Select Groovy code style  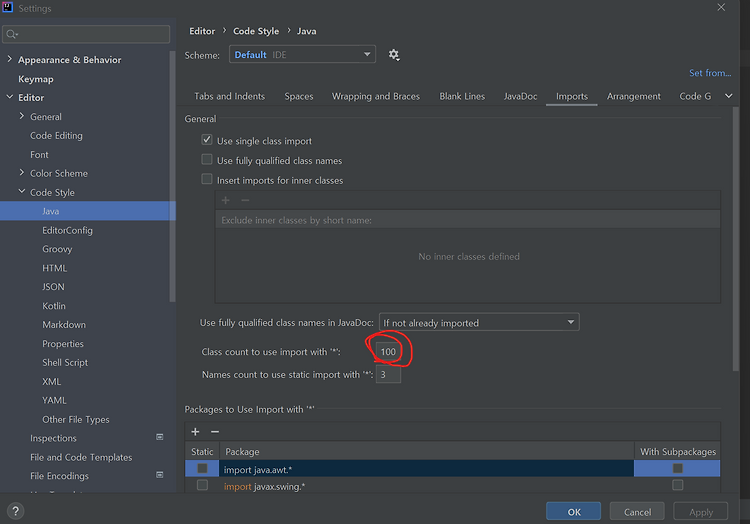click(x=57, y=249)
